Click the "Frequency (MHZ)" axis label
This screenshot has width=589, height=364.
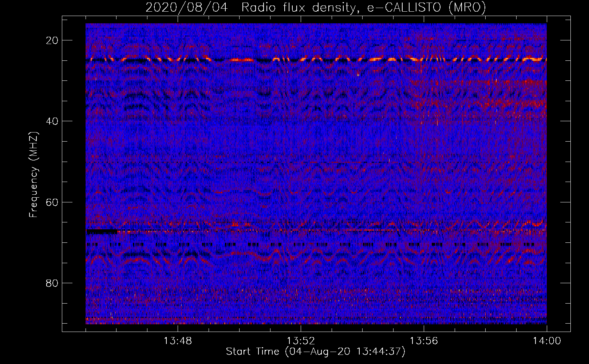click(33, 174)
